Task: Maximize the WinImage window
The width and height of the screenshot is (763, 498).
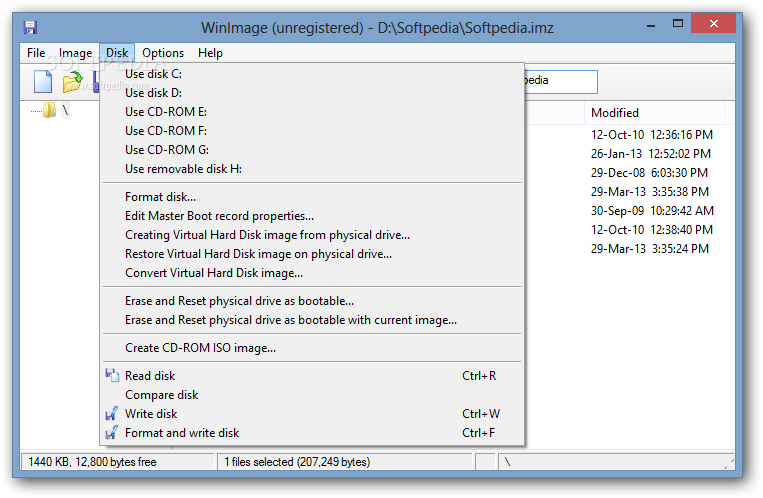Action: click(677, 23)
